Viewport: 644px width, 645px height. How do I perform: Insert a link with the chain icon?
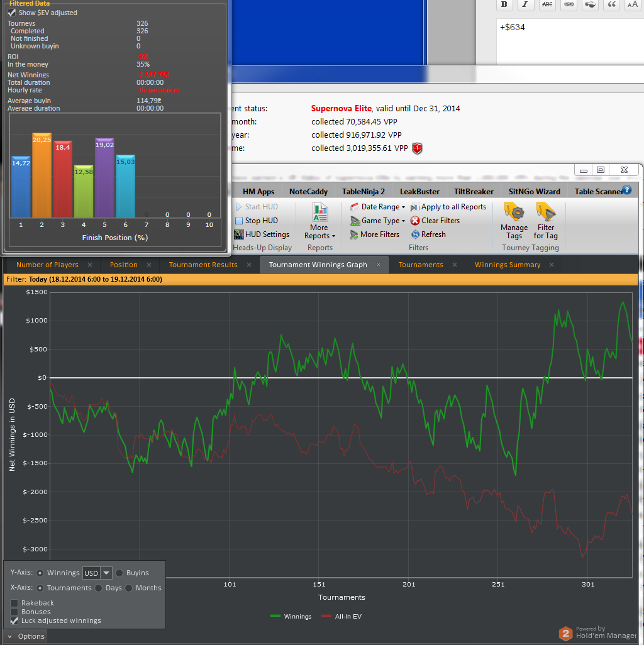[x=569, y=4]
